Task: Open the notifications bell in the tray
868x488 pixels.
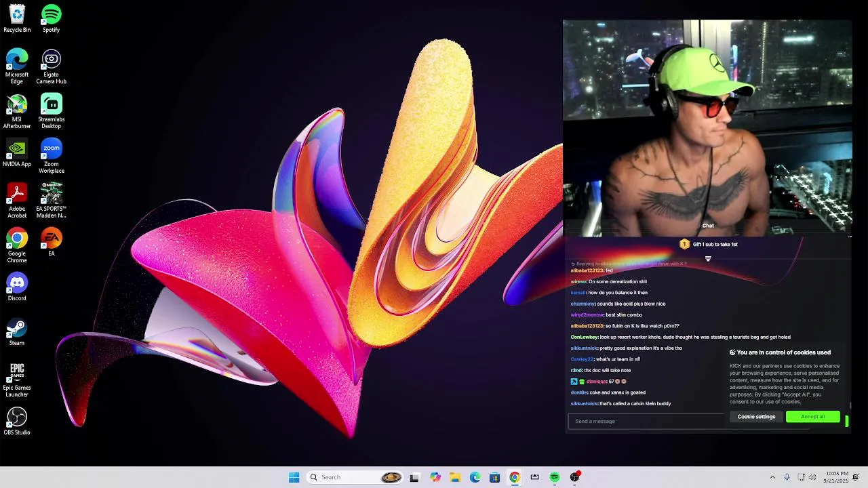Action: (x=856, y=477)
